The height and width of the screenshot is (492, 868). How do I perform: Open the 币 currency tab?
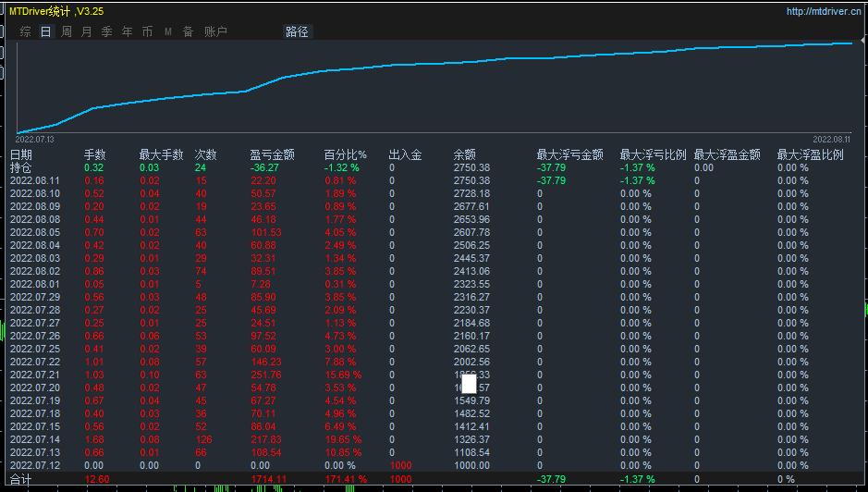pos(147,31)
